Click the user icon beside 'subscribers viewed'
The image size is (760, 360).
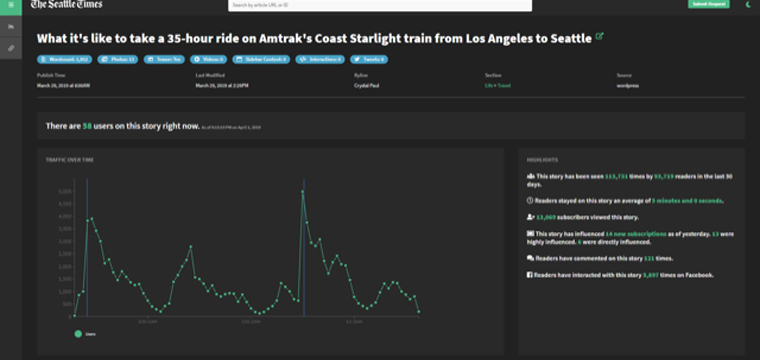click(530, 217)
